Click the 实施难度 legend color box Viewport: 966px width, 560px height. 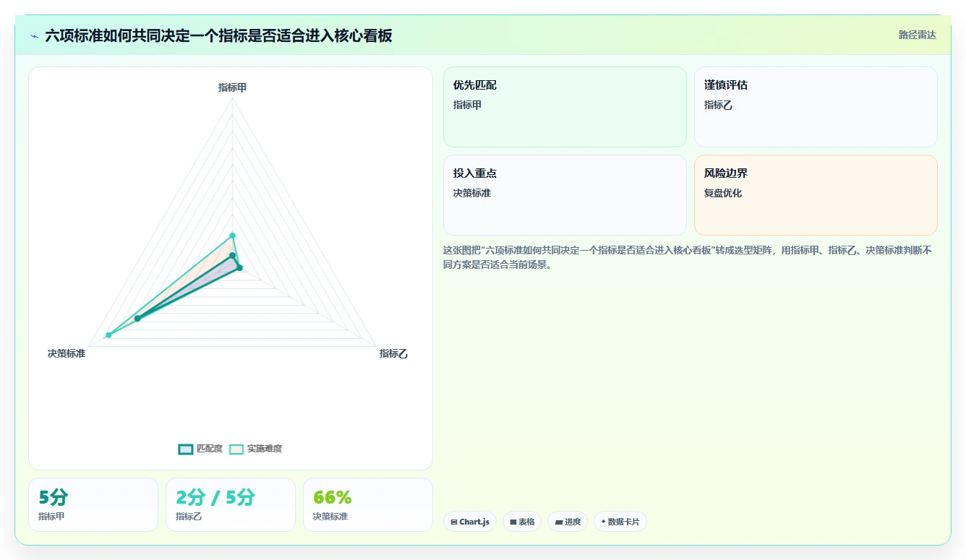click(x=236, y=449)
